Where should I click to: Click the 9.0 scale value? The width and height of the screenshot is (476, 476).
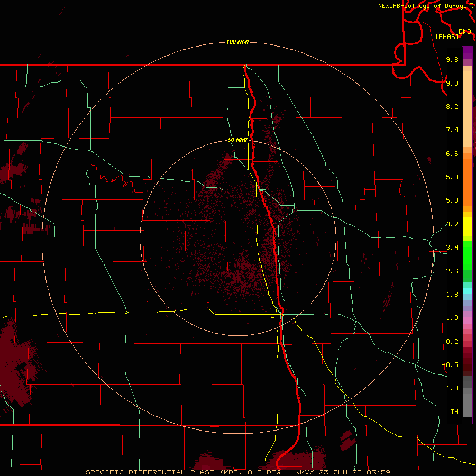[452, 83]
